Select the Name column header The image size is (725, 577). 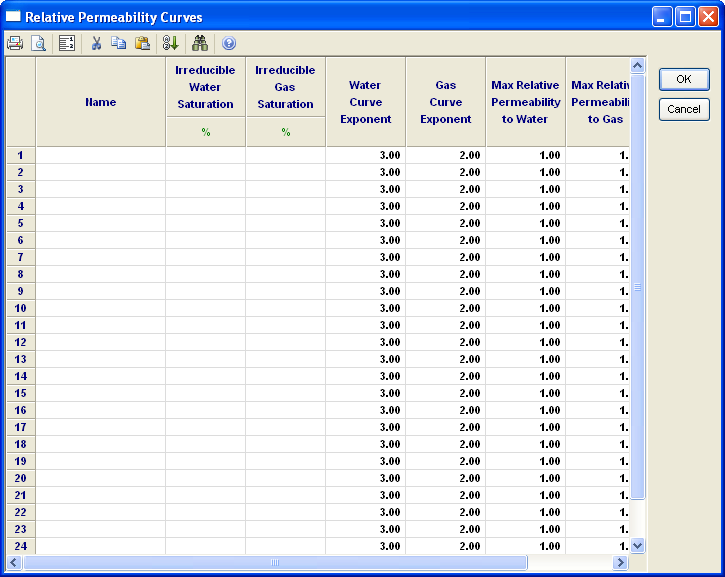coord(101,102)
